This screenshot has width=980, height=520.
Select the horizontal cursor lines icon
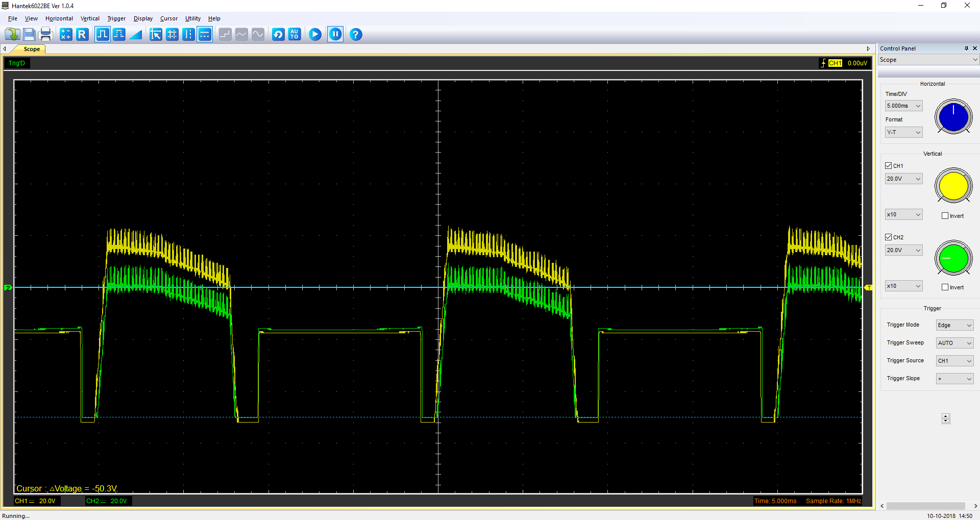[205, 35]
